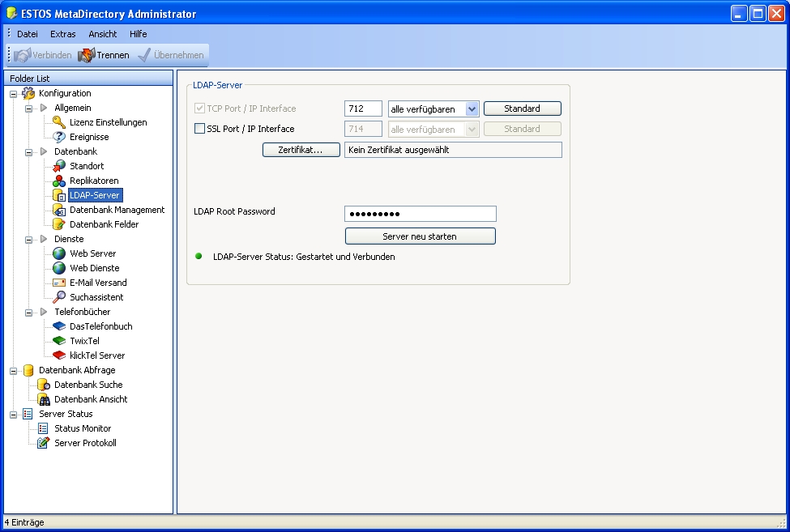Click the Web Server globe icon
Viewport: 790px width, 532px height.
coord(59,253)
